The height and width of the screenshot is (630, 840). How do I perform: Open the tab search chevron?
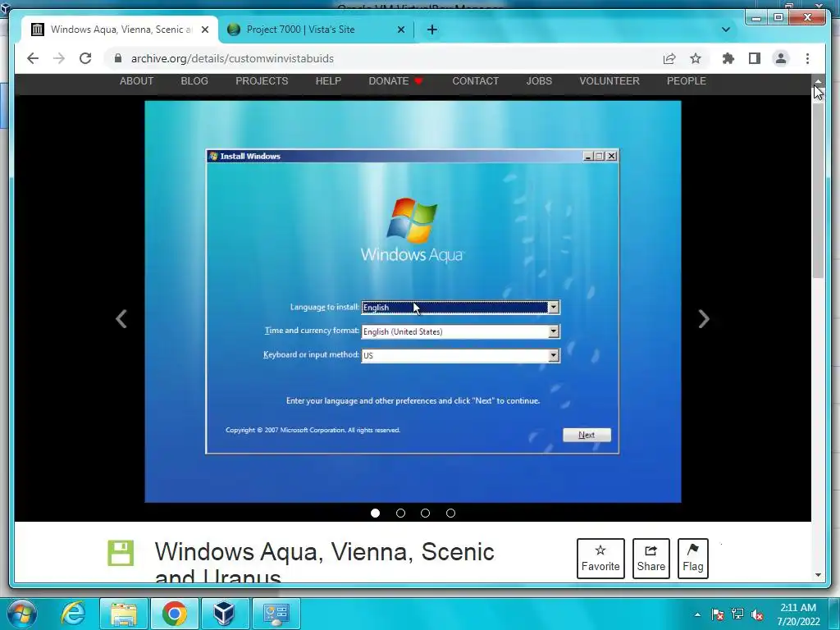click(x=726, y=30)
